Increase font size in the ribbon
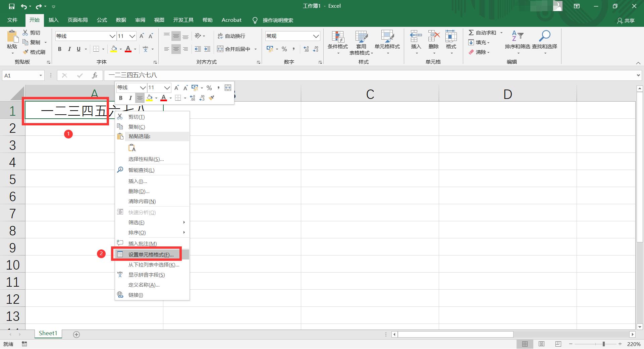 point(142,36)
